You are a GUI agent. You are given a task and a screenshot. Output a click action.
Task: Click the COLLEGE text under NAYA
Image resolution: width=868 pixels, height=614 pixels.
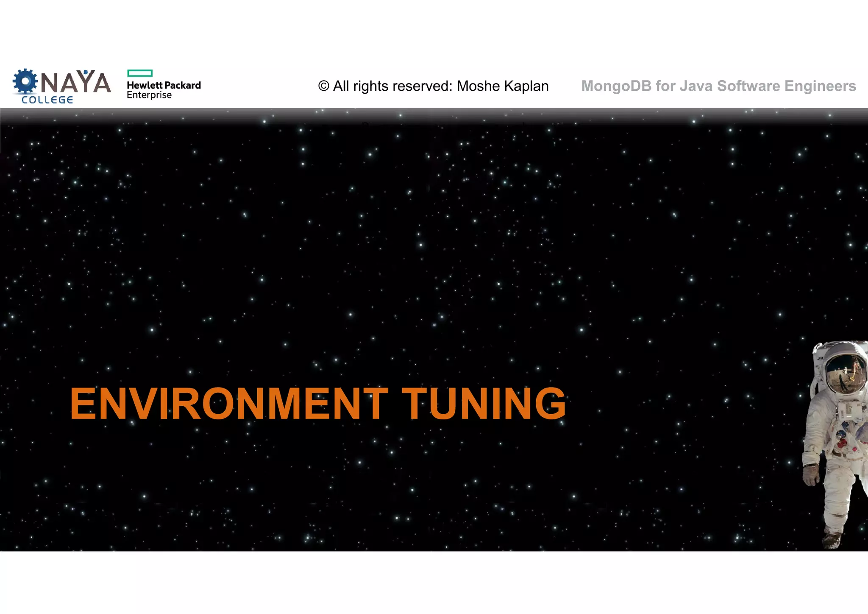[47, 100]
